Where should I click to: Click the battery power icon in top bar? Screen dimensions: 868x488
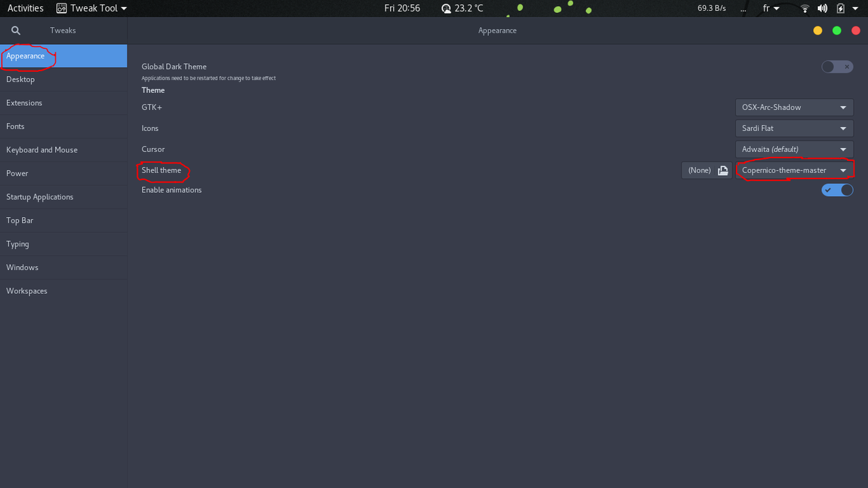[x=841, y=8]
